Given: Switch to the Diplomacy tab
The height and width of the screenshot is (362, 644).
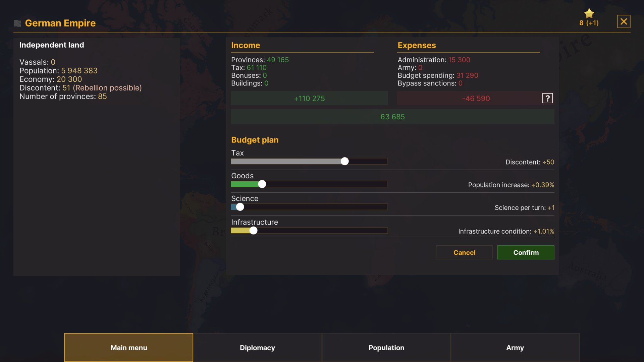Looking at the screenshot, I should pos(257,348).
